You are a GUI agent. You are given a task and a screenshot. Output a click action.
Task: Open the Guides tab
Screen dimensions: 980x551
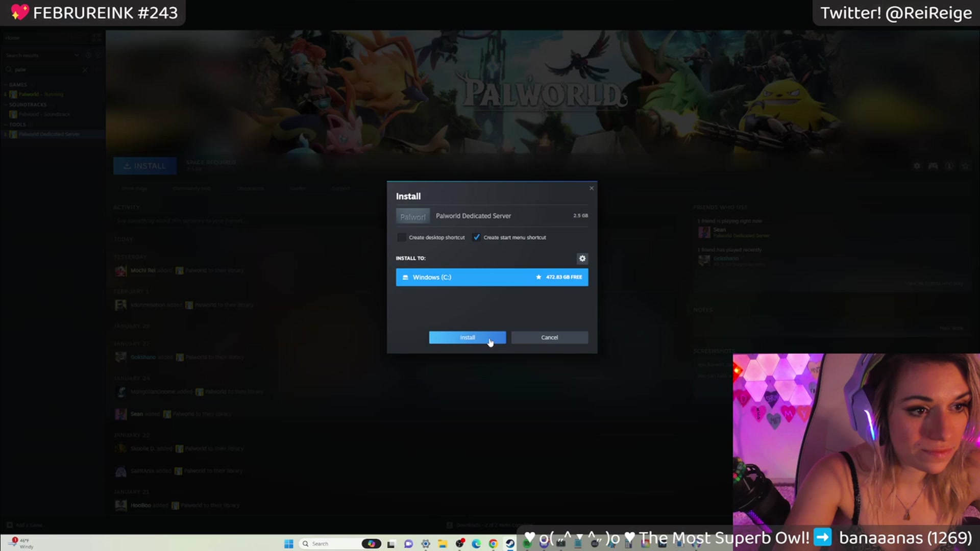298,189
